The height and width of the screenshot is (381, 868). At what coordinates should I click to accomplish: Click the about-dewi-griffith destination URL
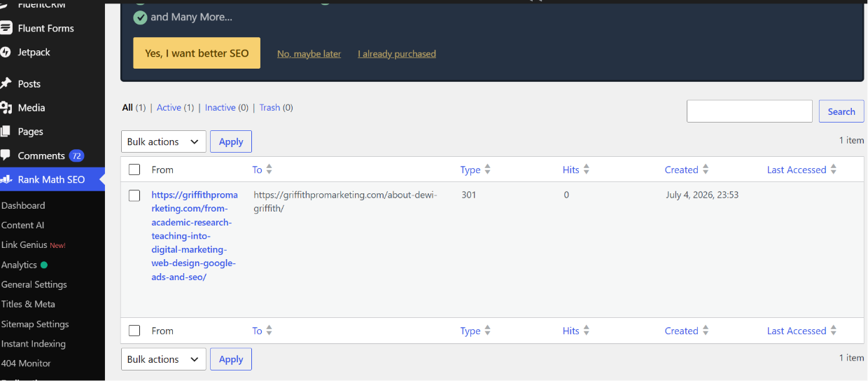345,202
